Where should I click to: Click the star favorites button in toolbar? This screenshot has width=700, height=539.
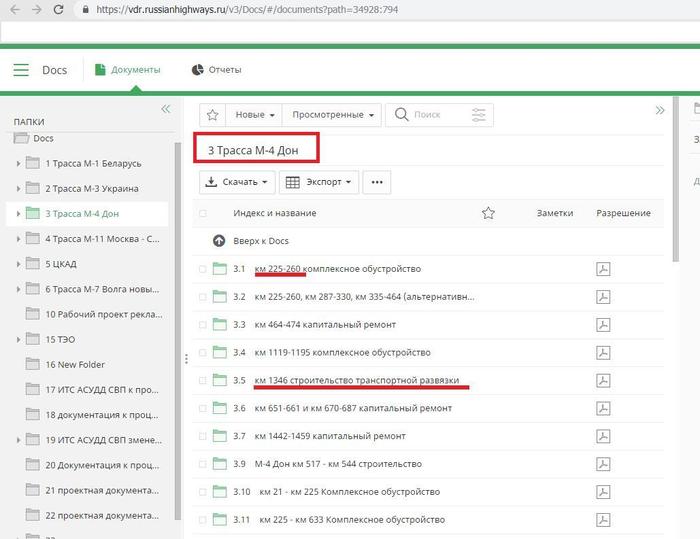pos(213,114)
